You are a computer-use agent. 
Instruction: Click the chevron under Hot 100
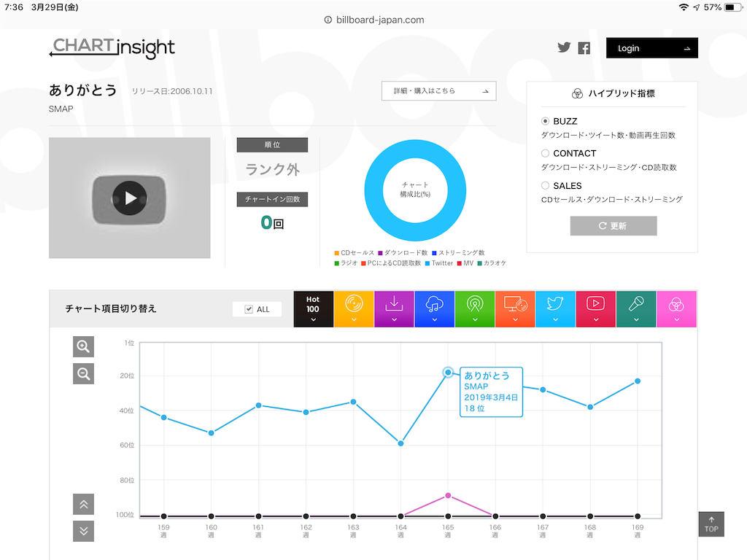click(313, 320)
